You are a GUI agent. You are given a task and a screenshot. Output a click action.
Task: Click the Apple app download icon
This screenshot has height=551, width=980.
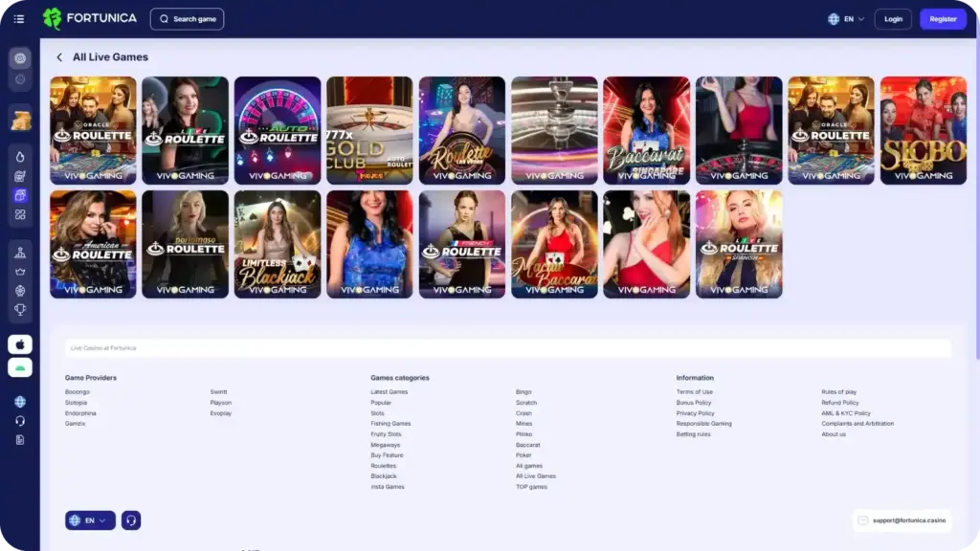point(20,344)
